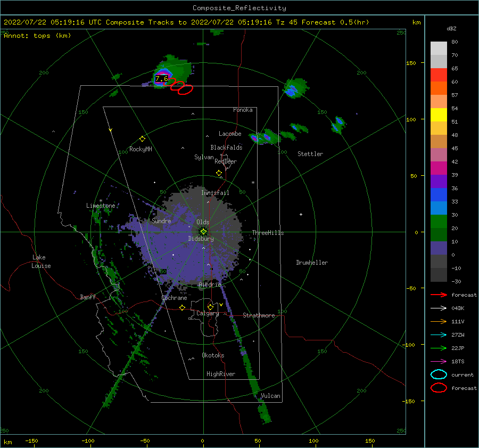This screenshot has height=448, width=479.
Task: Pick the light gray 80 dBZ swatch
Action: (x=439, y=48)
